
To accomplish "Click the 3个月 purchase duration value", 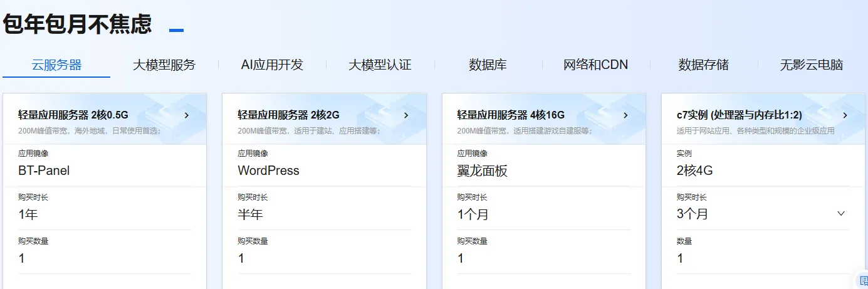I will [693, 214].
